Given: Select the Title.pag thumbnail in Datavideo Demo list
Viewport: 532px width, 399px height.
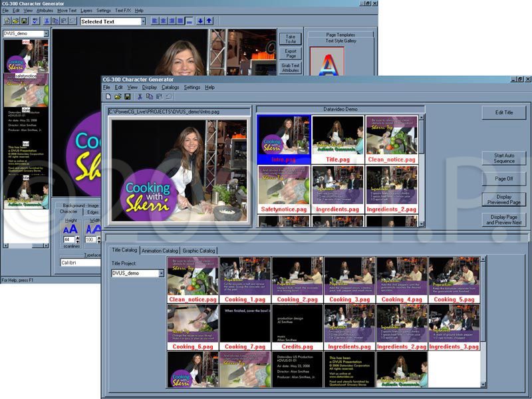Looking at the screenshot, I should (x=338, y=140).
